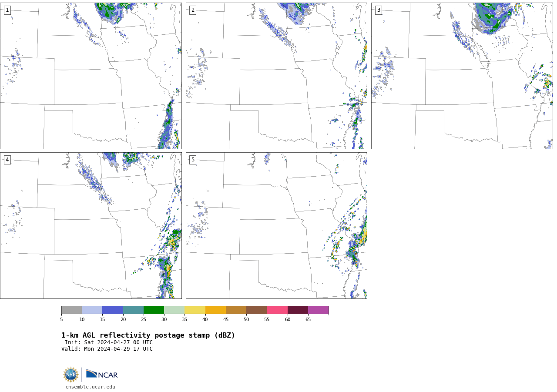The height and width of the screenshot is (392, 557).
Task: Click the dark green 25-30 dBZ swatch
Action: click(154, 310)
